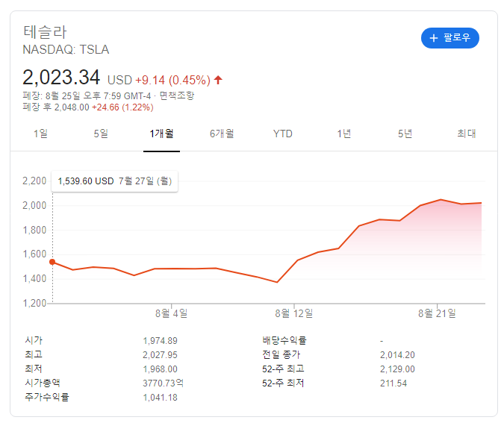Click the NASDAQ: TSLA ticker text
This screenshot has width=504, height=423.
(66, 49)
